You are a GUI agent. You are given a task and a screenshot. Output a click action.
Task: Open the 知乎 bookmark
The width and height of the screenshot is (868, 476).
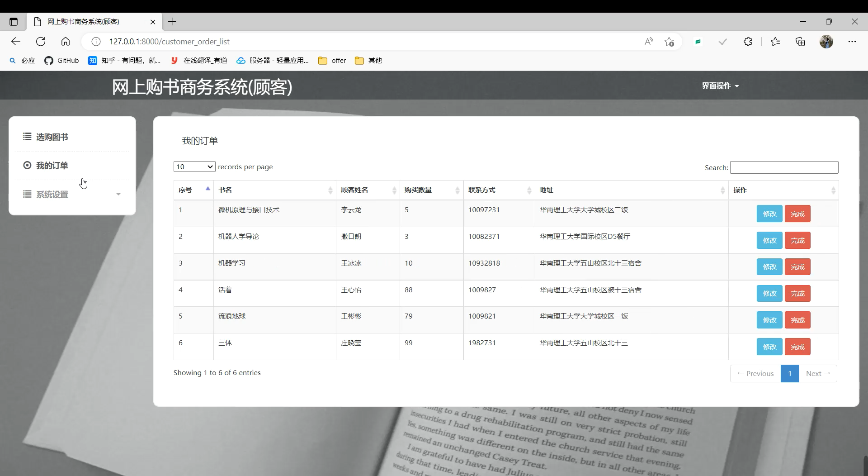tap(124, 61)
